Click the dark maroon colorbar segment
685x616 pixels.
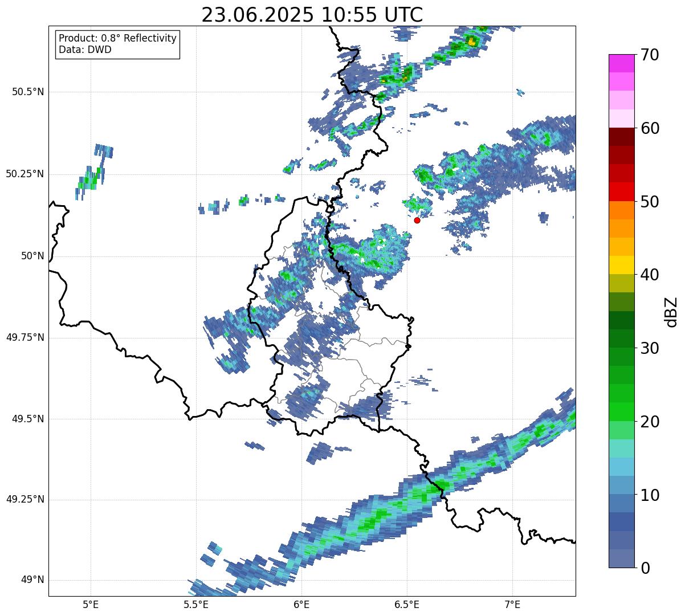point(621,137)
